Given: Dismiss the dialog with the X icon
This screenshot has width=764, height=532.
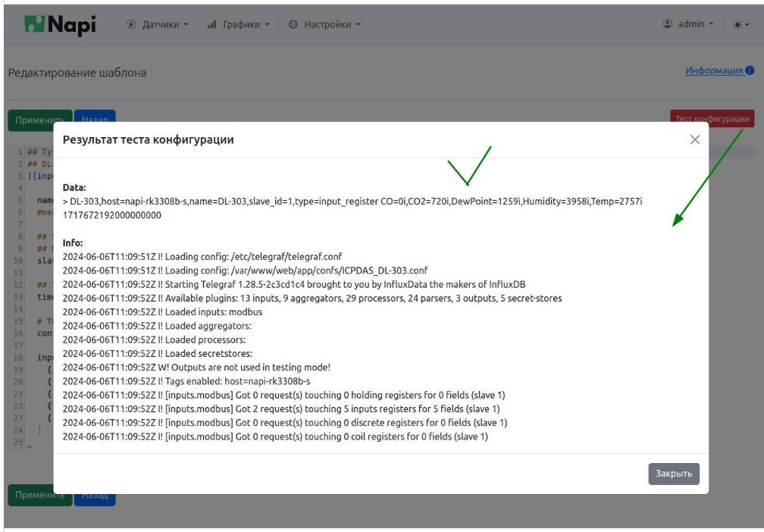Looking at the screenshot, I should pos(695,140).
